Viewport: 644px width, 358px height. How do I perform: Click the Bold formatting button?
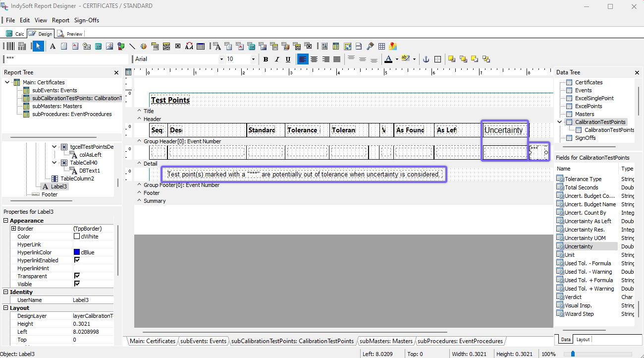tap(266, 59)
